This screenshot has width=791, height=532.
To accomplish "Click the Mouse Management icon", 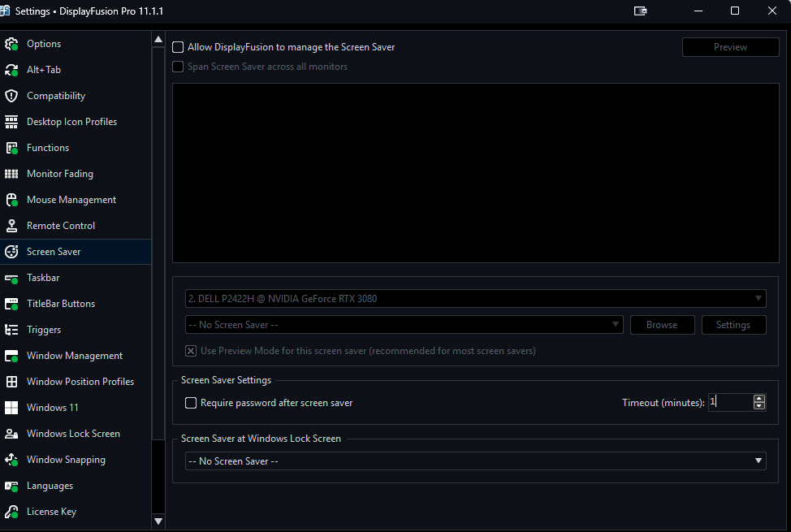I will 11,200.
